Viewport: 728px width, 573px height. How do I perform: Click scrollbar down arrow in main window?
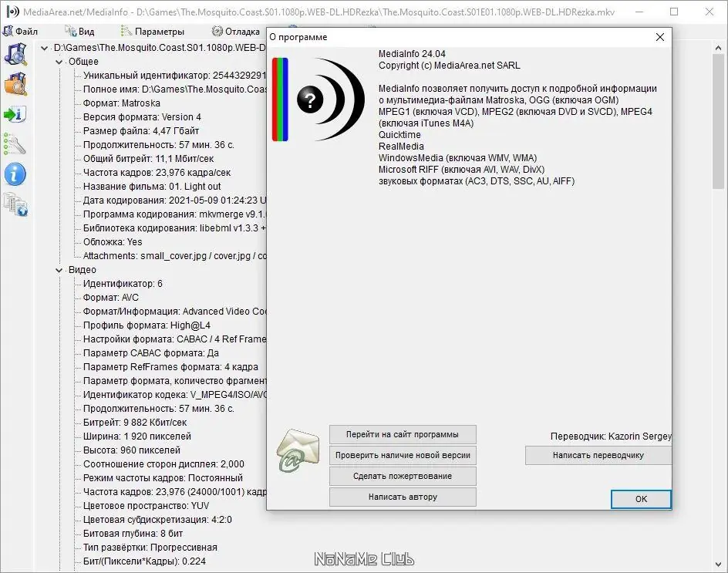click(718, 565)
